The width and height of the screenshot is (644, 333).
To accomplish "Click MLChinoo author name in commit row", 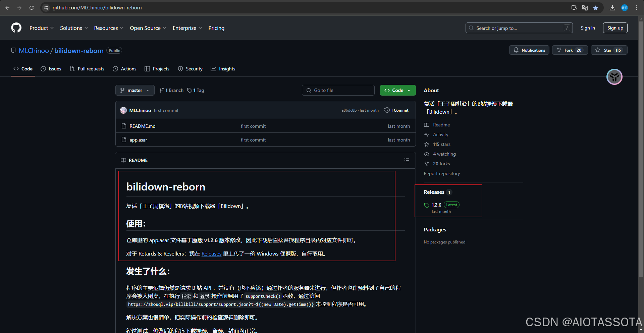I will tap(140, 110).
